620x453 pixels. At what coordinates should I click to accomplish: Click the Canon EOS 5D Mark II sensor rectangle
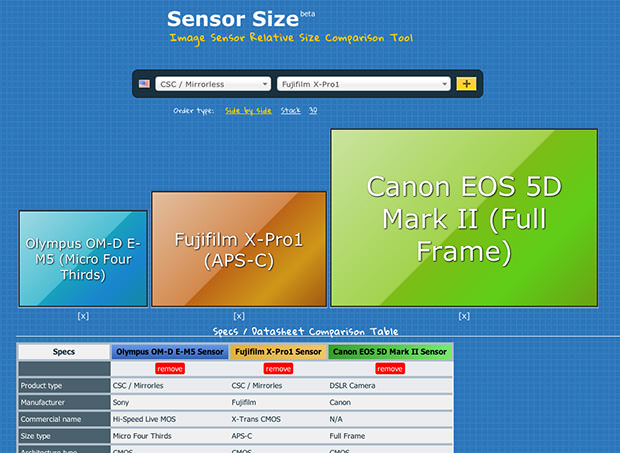pyautogui.click(x=464, y=218)
